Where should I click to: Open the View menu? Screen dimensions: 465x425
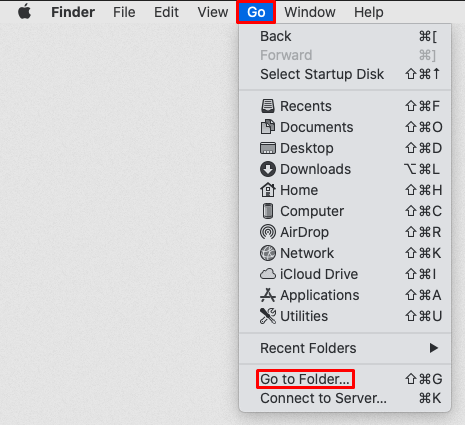[x=213, y=12]
